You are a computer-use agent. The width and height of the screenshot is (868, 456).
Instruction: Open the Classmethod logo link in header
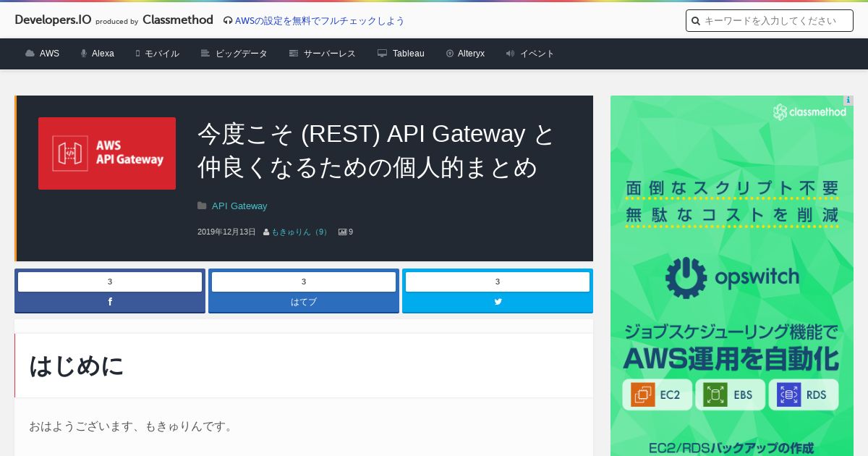coord(178,20)
